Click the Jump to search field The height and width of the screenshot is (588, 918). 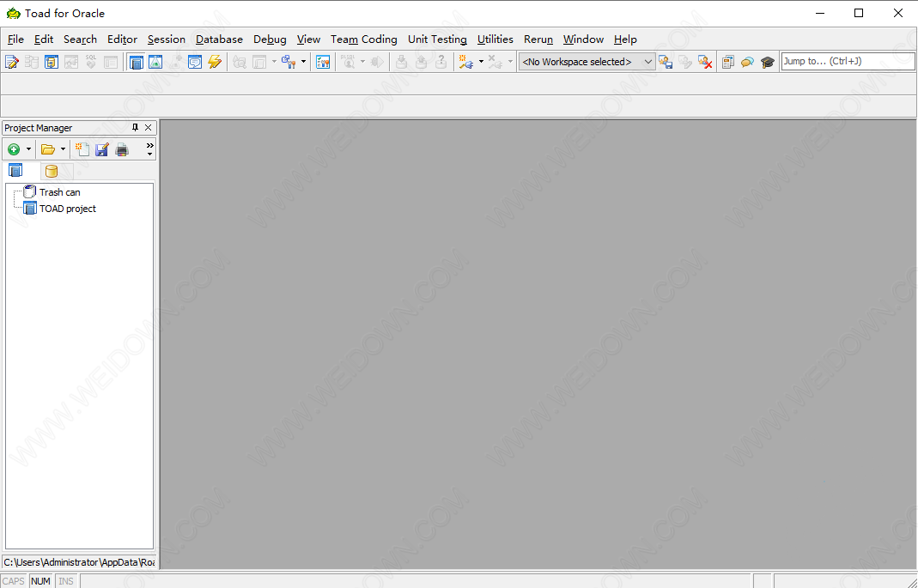tap(848, 61)
